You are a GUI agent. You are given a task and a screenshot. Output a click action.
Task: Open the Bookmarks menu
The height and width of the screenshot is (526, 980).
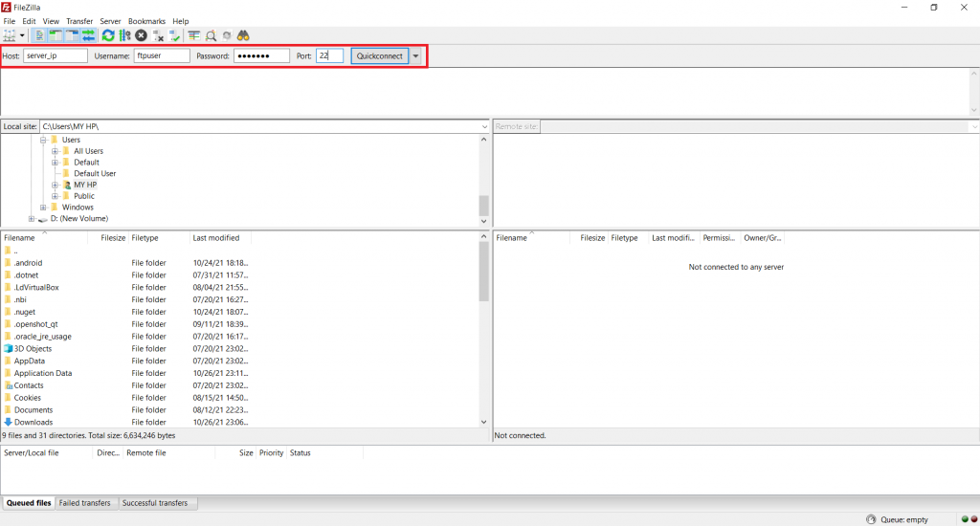[x=146, y=21]
